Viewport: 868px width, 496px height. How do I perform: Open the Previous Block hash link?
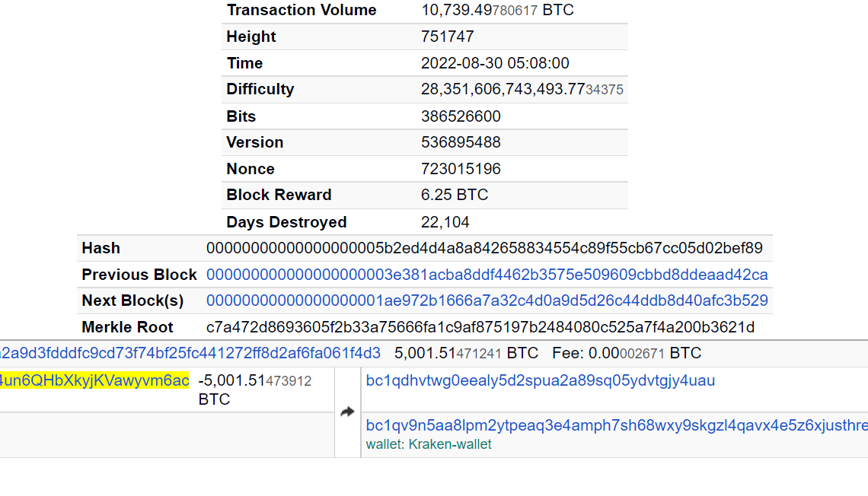coord(487,275)
